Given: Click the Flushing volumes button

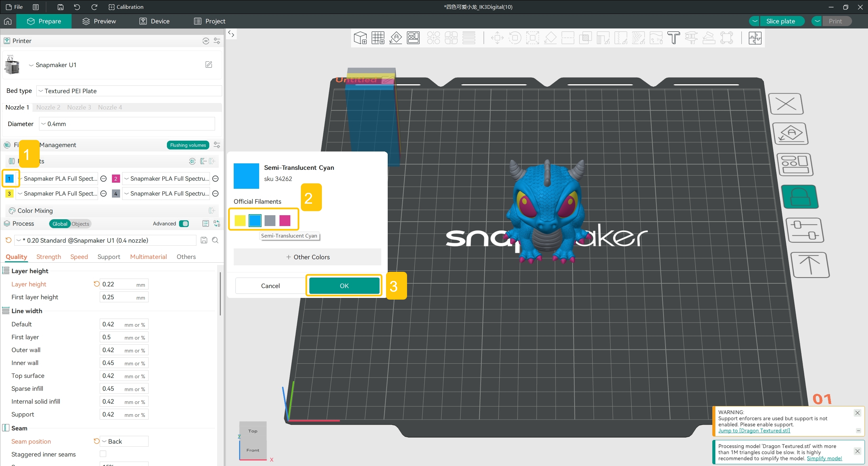Looking at the screenshot, I should click(188, 145).
